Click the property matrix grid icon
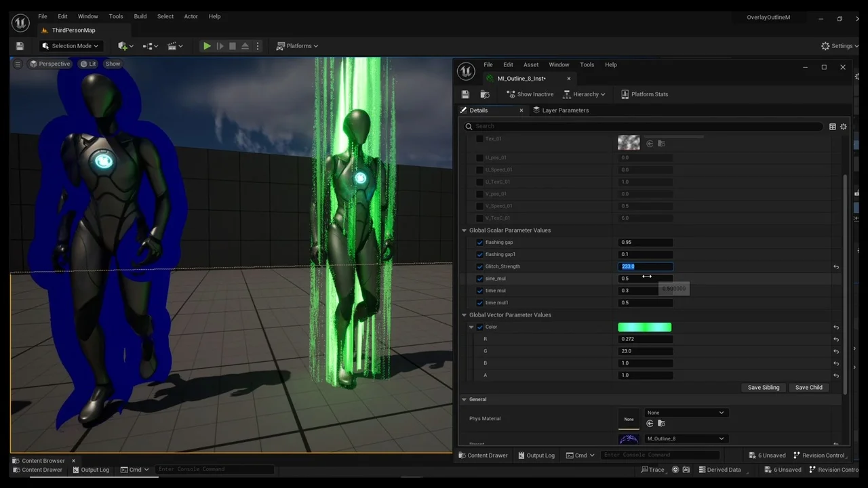The height and width of the screenshot is (488, 868). pyautogui.click(x=832, y=127)
